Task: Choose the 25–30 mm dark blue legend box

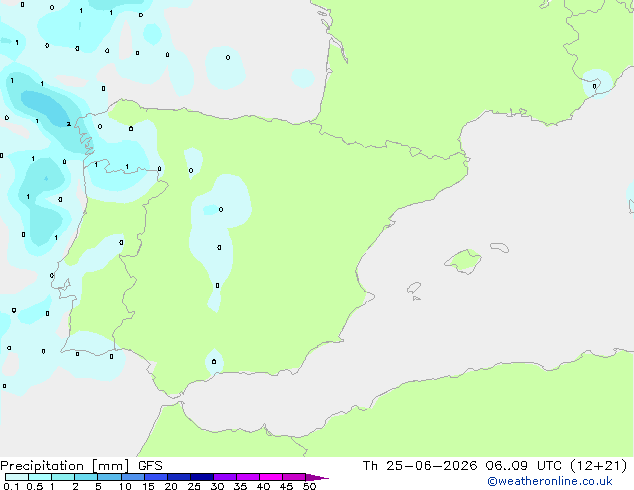Action: [202, 477]
